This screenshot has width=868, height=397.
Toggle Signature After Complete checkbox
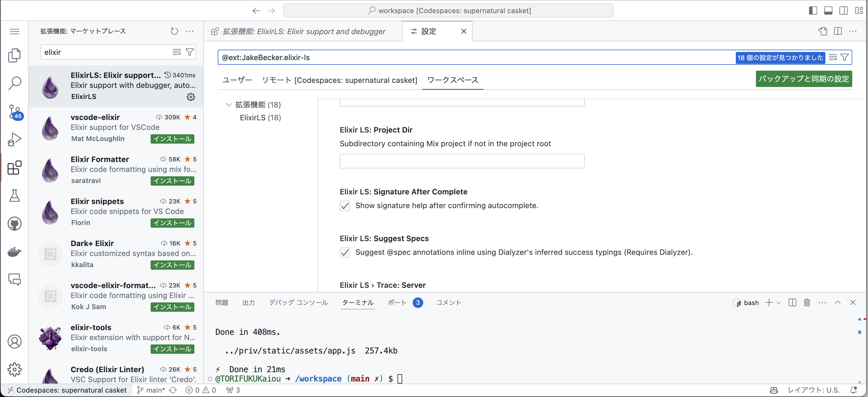click(345, 206)
